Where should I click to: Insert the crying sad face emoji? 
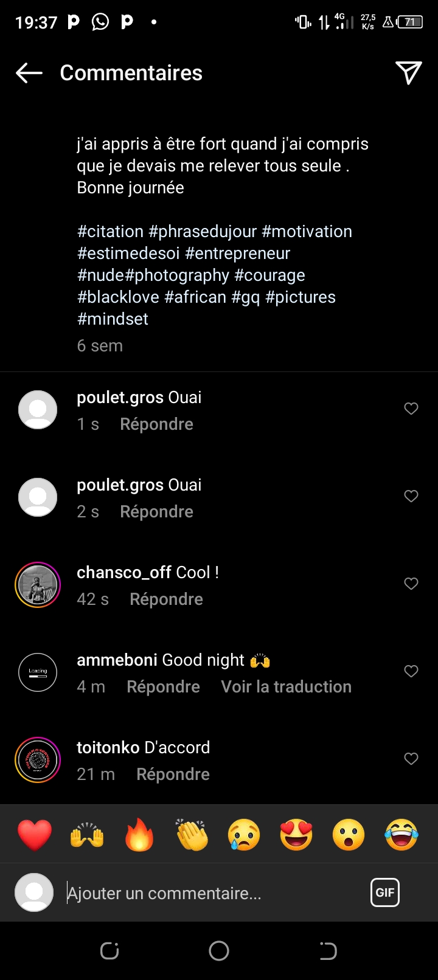tap(244, 834)
